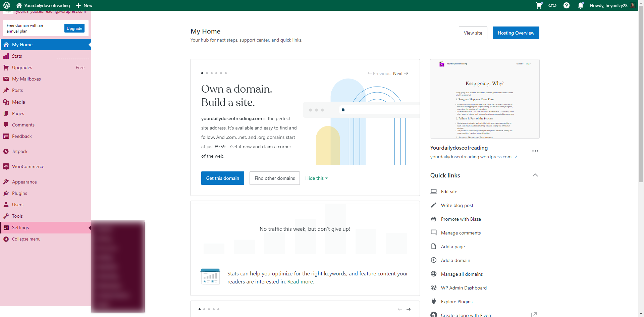Click Manage comments quick link
644x317 pixels.
tap(461, 233)
